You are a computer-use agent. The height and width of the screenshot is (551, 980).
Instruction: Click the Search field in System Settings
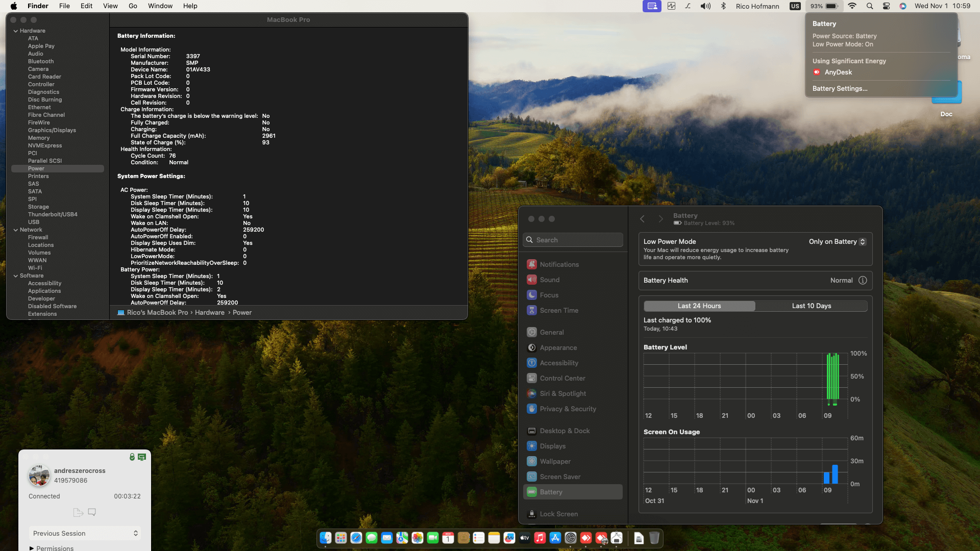coord(573,240)
